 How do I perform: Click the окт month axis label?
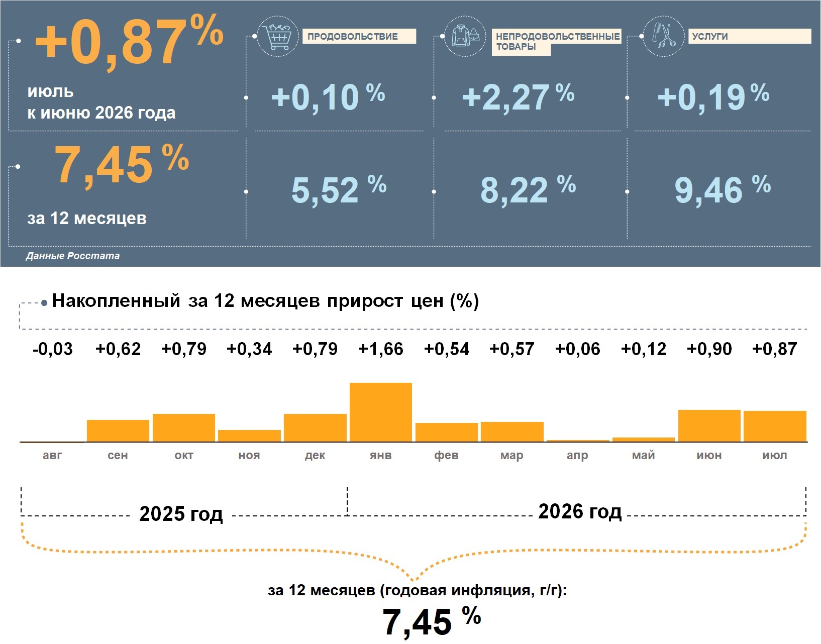click(x=184, y=455)
